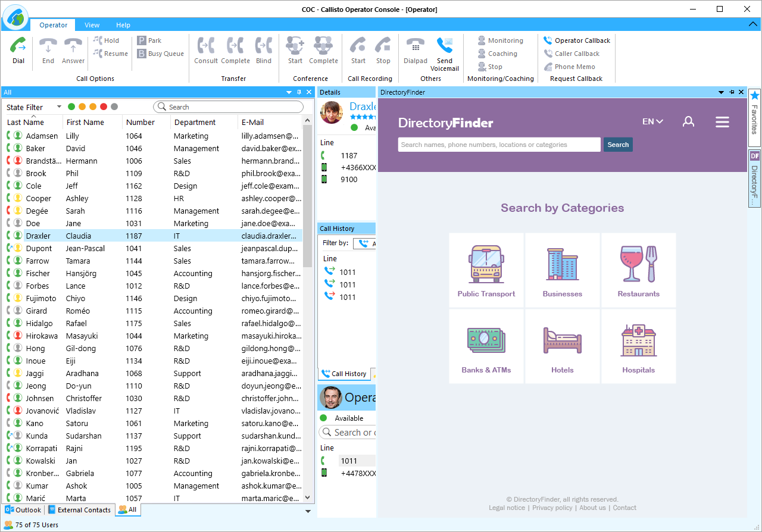The height and width of the screenshot is (532, 762).
Task: Click the Phone Memo button
Action: [569, 67]
